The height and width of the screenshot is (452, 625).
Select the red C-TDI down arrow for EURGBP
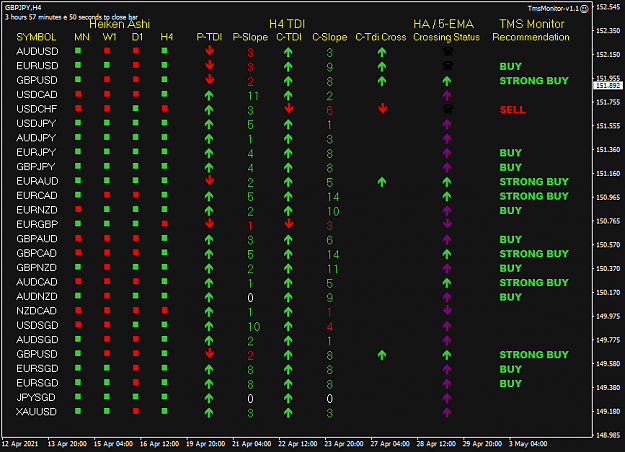pos(289,224)
